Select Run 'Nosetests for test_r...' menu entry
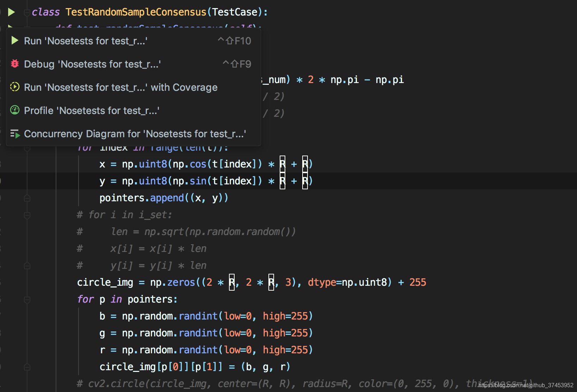 point(134,41)
